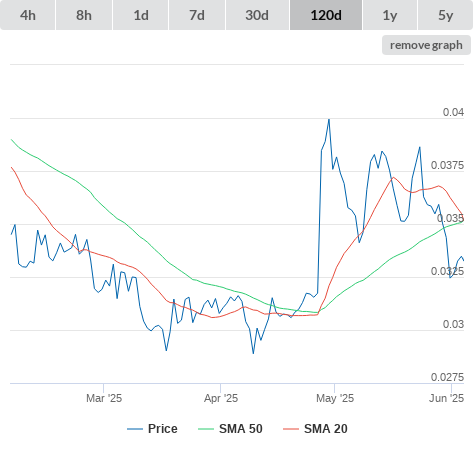
Task: Click the Jun '25 axis label
Action: [447, 398]
